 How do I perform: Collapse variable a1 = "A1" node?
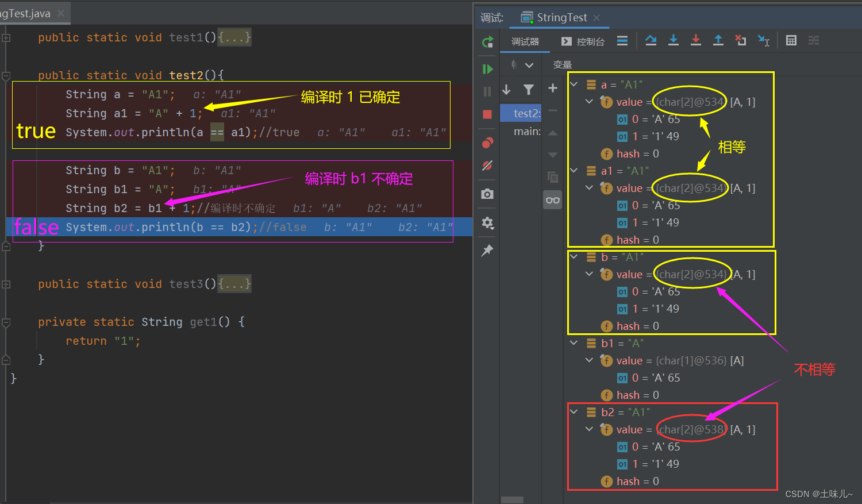(574, 171)
